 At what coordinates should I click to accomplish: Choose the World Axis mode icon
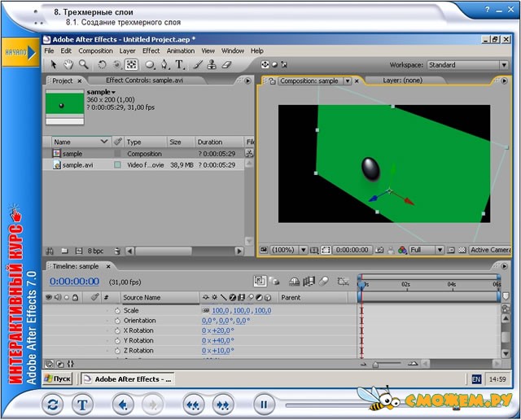click(x=274, y=65)
